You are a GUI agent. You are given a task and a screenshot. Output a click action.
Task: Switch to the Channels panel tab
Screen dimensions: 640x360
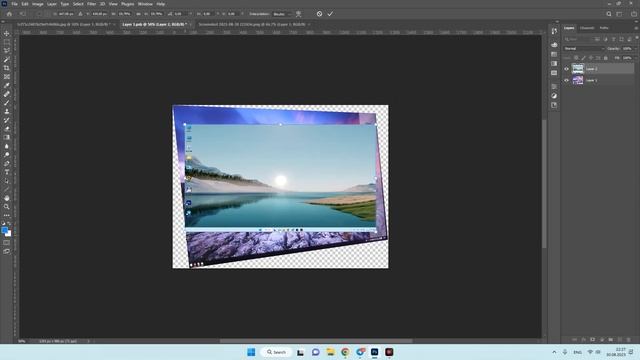pos(587,28)
